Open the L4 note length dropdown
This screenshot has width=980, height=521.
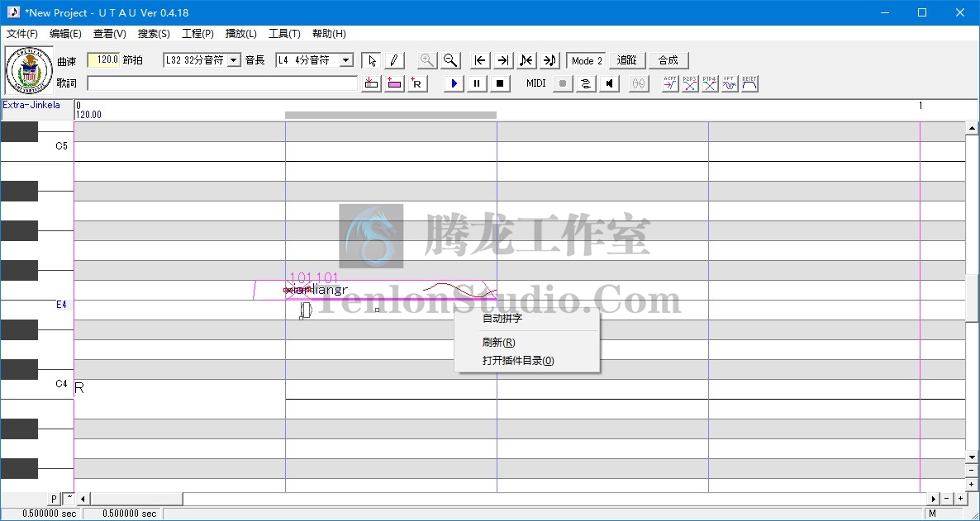(x=346, y=60)
